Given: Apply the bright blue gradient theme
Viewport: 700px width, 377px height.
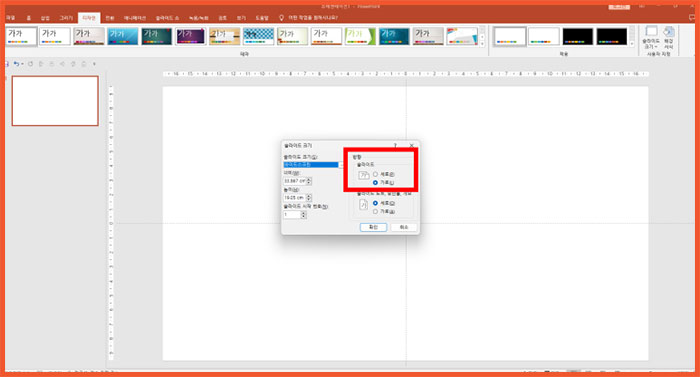Looking at the screenshot, I should 123,36.
